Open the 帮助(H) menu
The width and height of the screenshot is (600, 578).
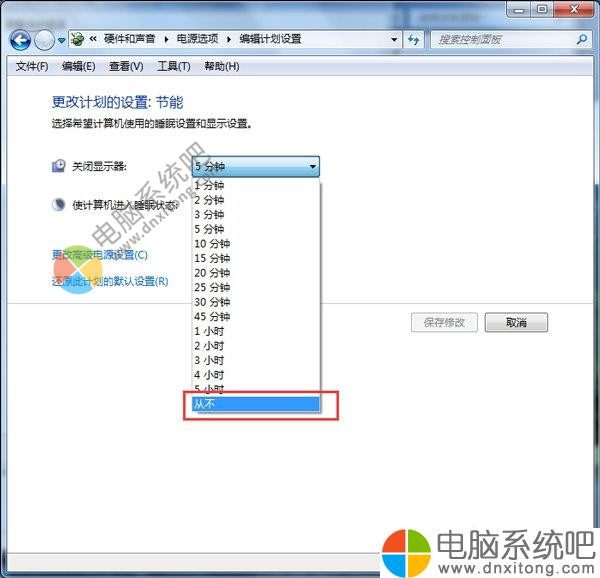pos(221,66)
